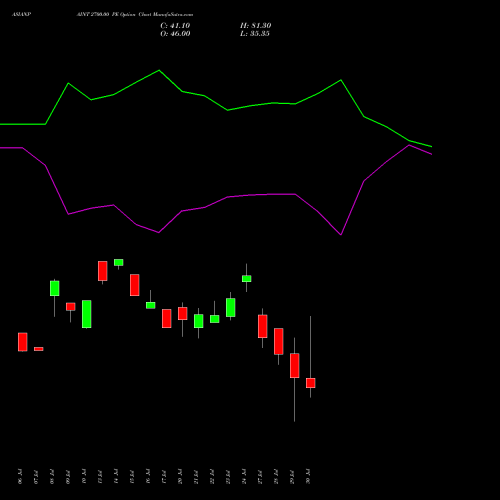The height and width of the screenshot is (500, 500).
Task: Select the red candlestick above 06 Jul
Action: click(23, 342)
